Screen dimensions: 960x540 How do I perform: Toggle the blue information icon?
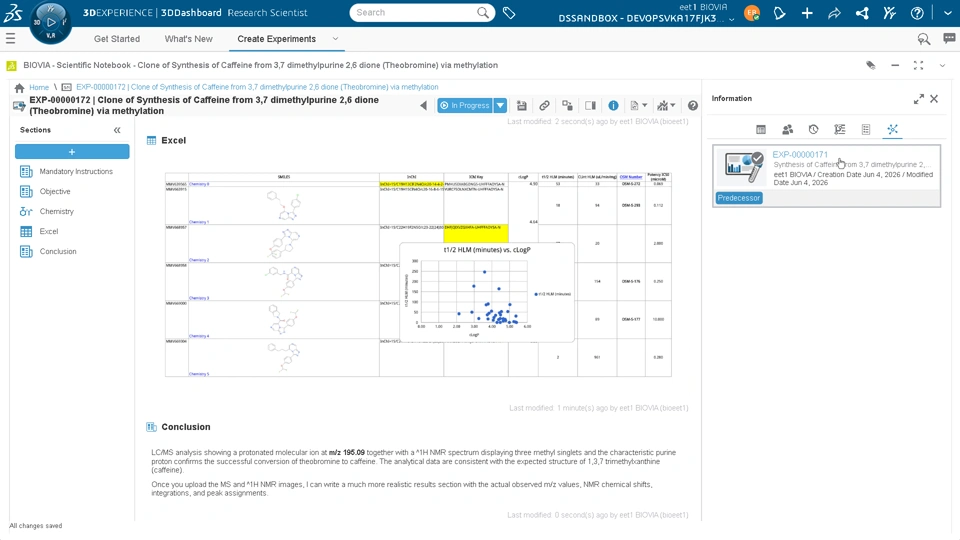[613, 105]
